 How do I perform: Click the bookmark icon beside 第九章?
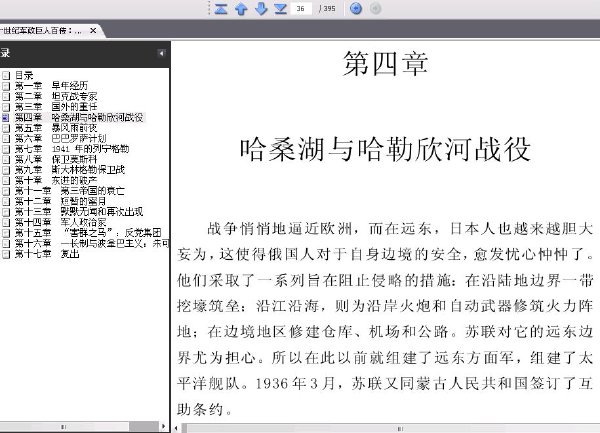click(5, 170)
